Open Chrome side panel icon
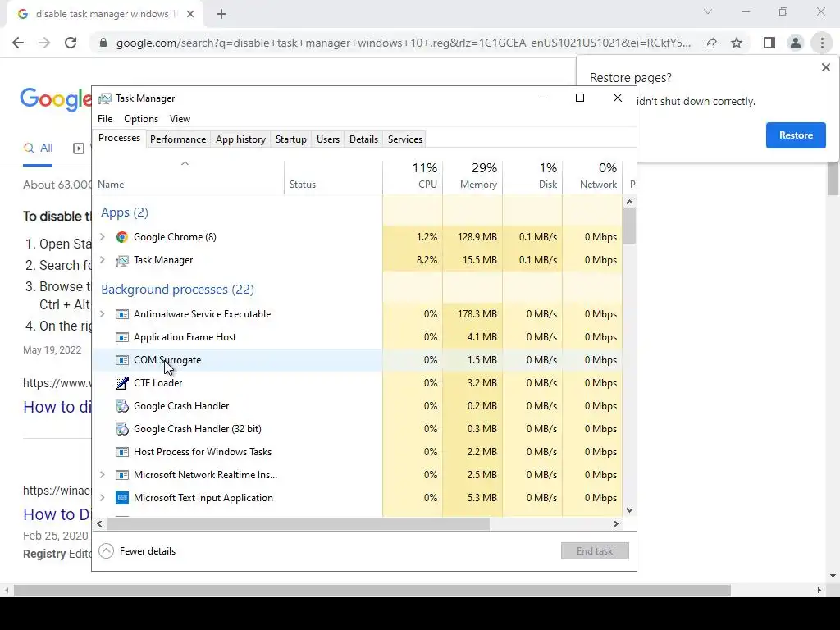The width and height of the screenshot is (840, 630). coord(769,43)
